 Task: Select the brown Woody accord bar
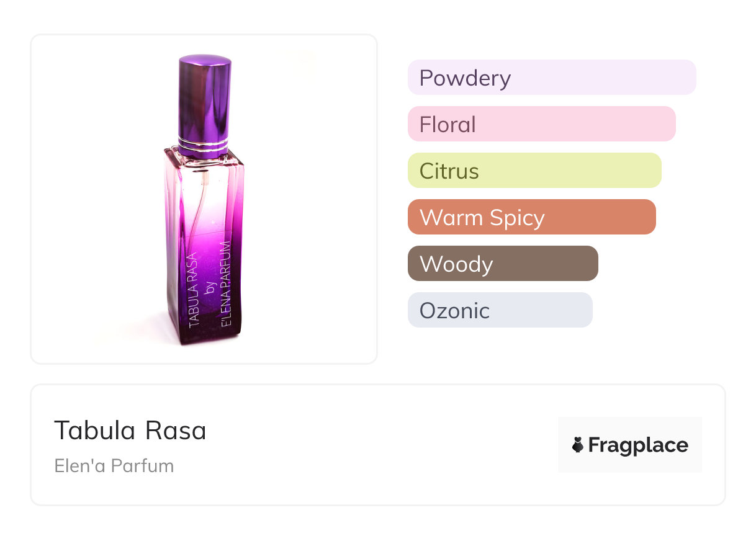tap(503, 264)
